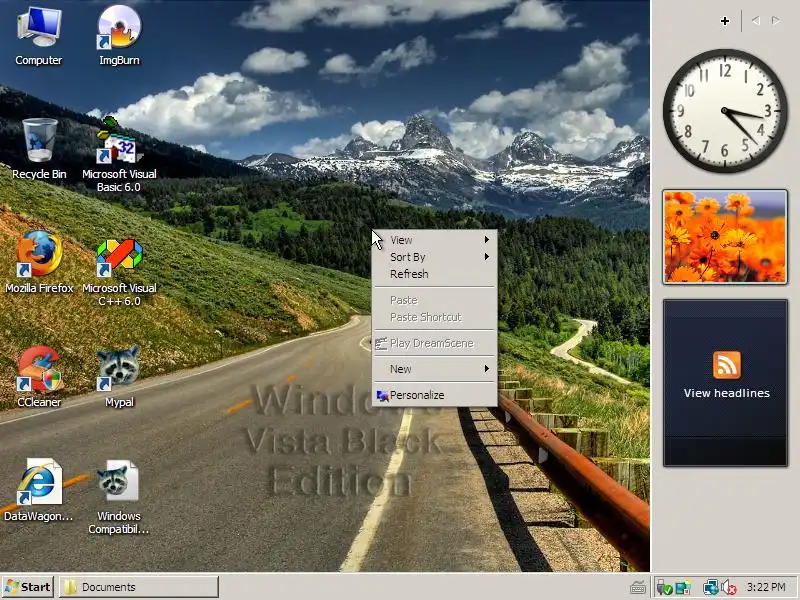Open the Computer desktop icon
Screen dimensions: 800x600
[39, 36]
